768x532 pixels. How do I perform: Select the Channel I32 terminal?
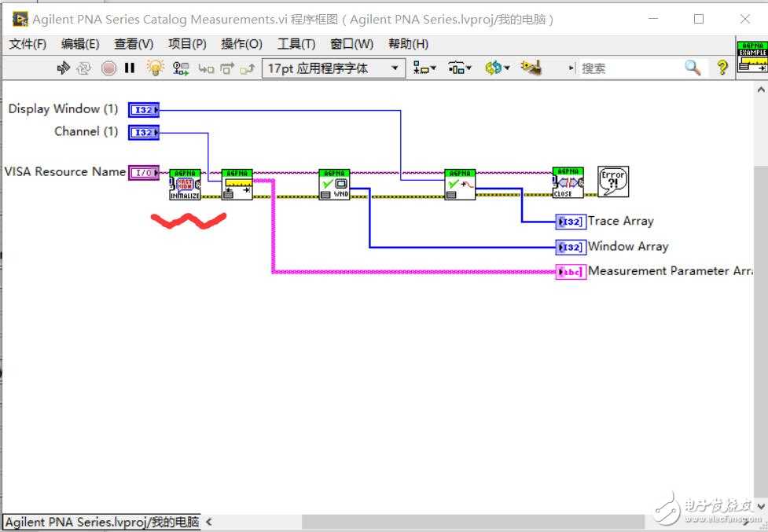point(144,132)
